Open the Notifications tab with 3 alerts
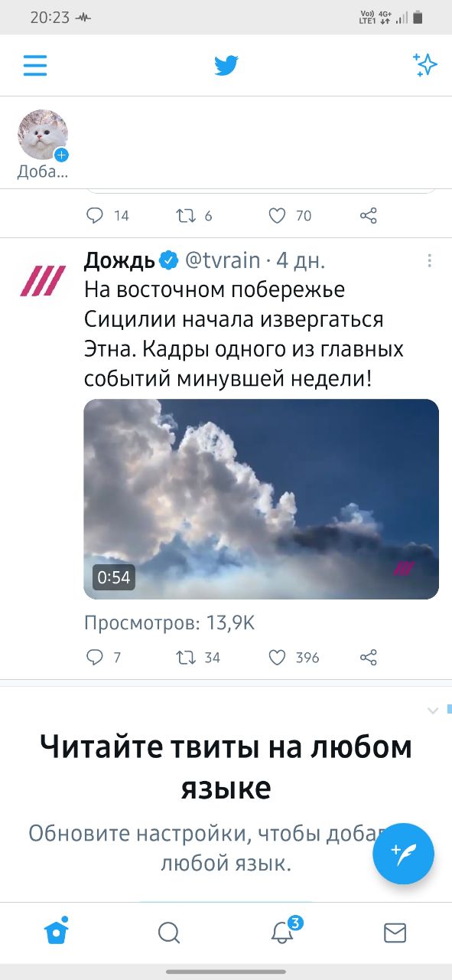Screen dimensions: 452x980 (283, 931)
